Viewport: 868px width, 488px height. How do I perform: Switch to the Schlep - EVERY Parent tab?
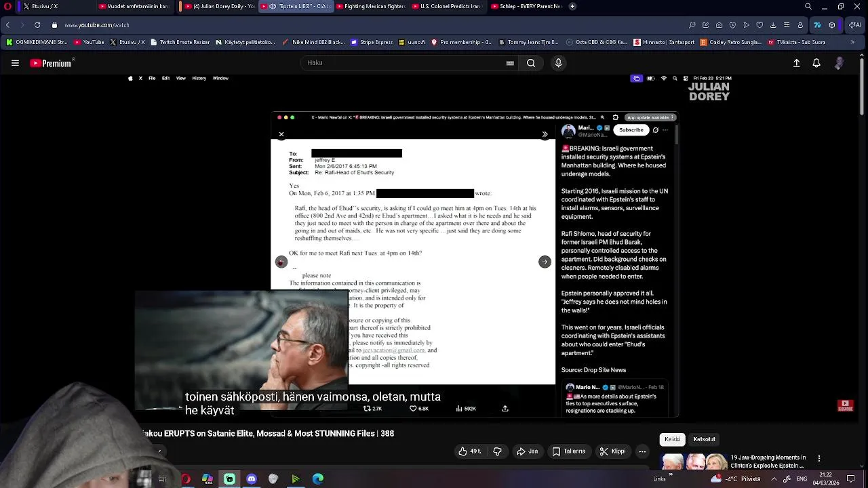tap(526, 7)
